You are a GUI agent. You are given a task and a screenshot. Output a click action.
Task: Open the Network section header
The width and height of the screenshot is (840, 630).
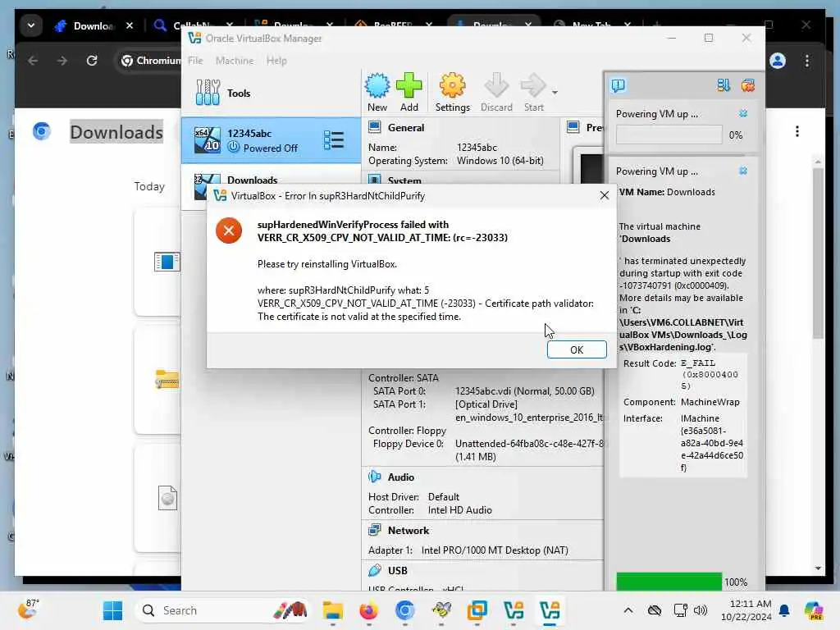pos(409,531)
